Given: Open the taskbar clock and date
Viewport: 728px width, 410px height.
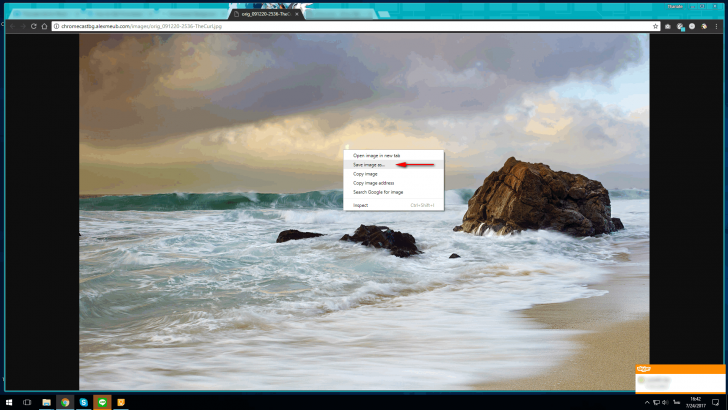Looking at the screenshot, I should coord(696,403).
